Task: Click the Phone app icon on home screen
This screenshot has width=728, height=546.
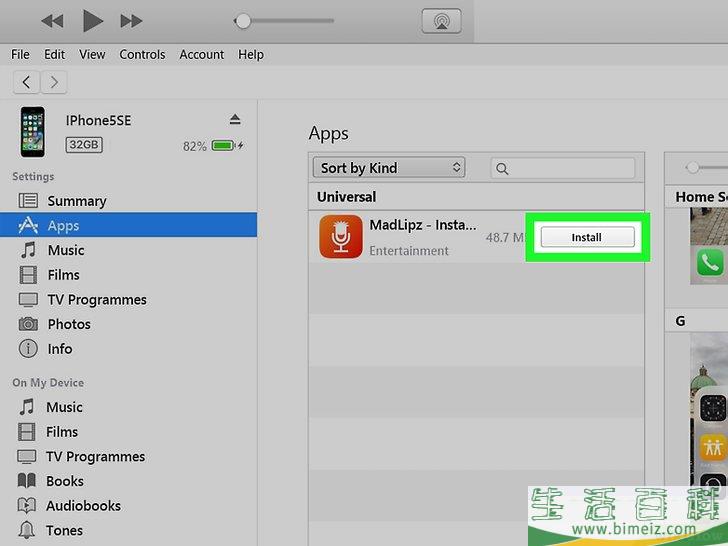Action: click(710, 262)
